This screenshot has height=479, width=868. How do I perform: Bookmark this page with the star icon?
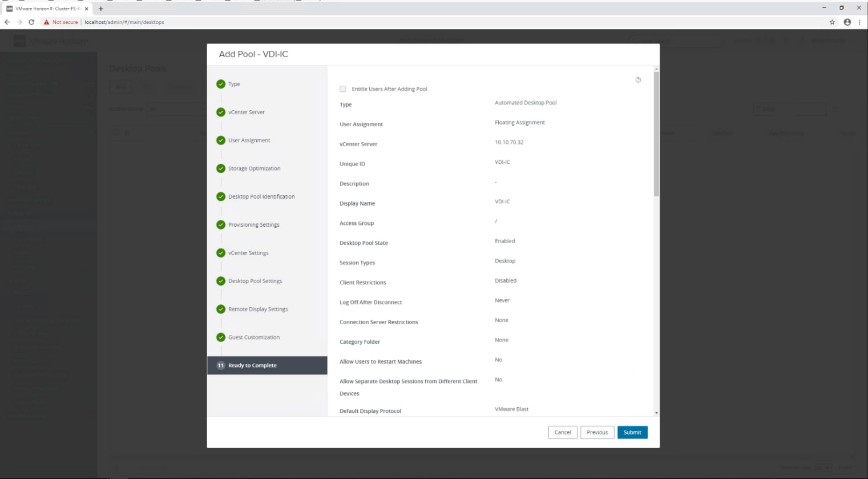coord(832,22)
